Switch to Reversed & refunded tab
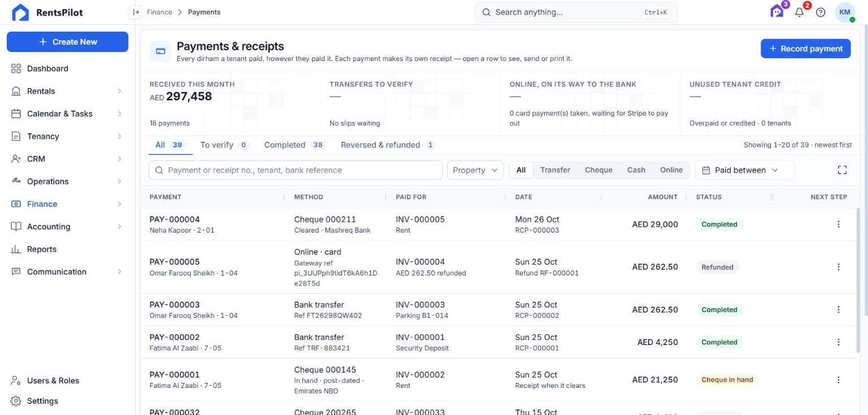 point(388,145)
